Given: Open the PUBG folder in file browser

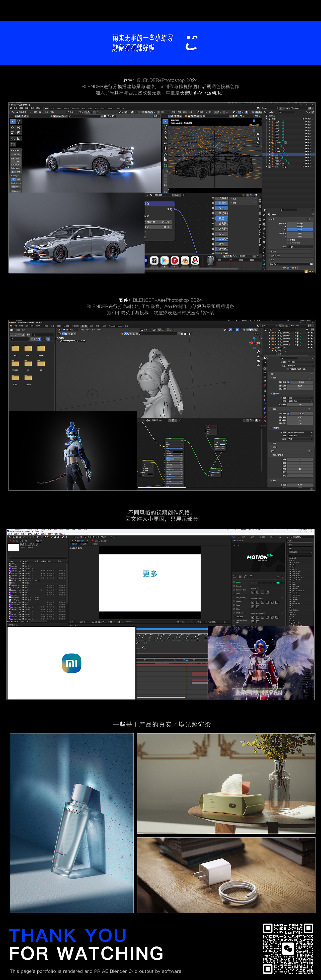Looking at the screenshot, I should [x=15, y=378].
